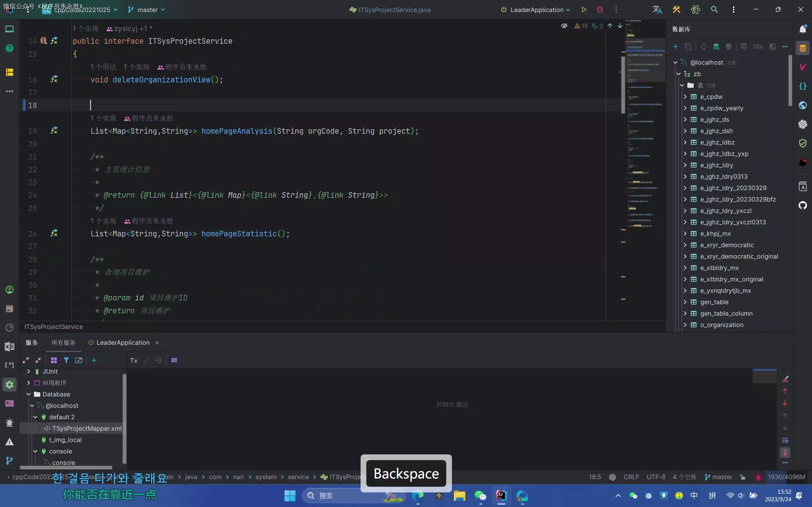The width and height of the screenshot is (812, 507).
Task: Toggle soft-wrap in console output
Action: [785, 440]
